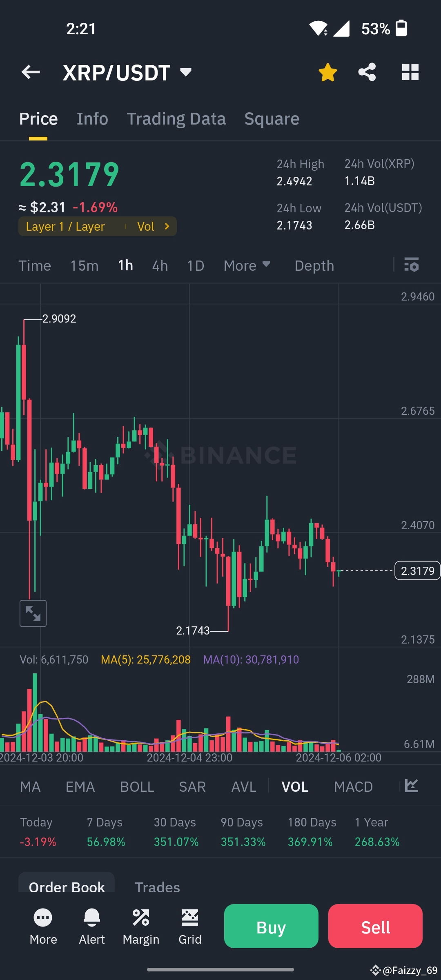Open the layout widgets icon top right

(x=410, y=71)
